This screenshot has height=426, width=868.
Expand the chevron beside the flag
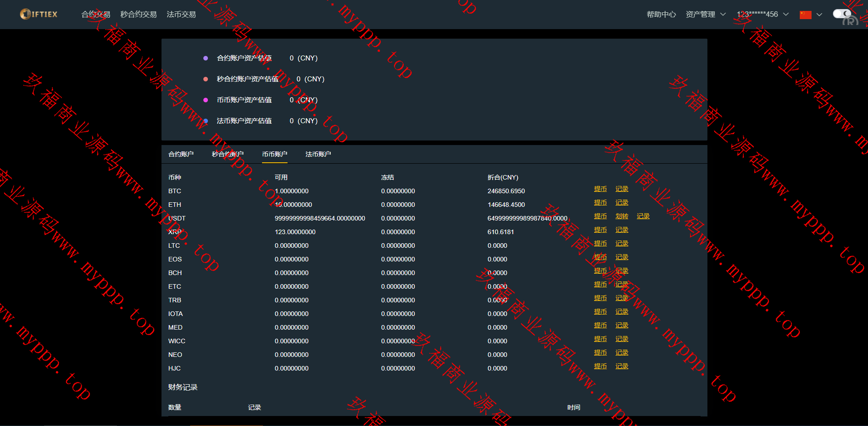pyautogui.click(x=819, y=15)
